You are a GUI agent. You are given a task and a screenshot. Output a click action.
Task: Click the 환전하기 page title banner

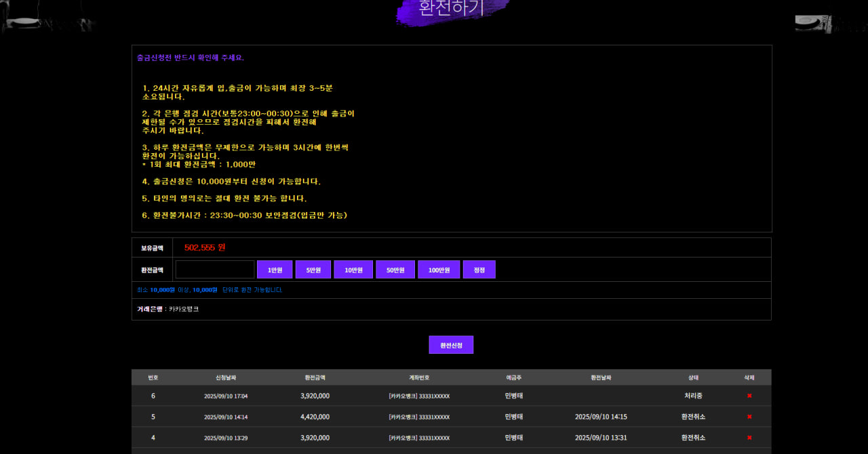point(452,10)
